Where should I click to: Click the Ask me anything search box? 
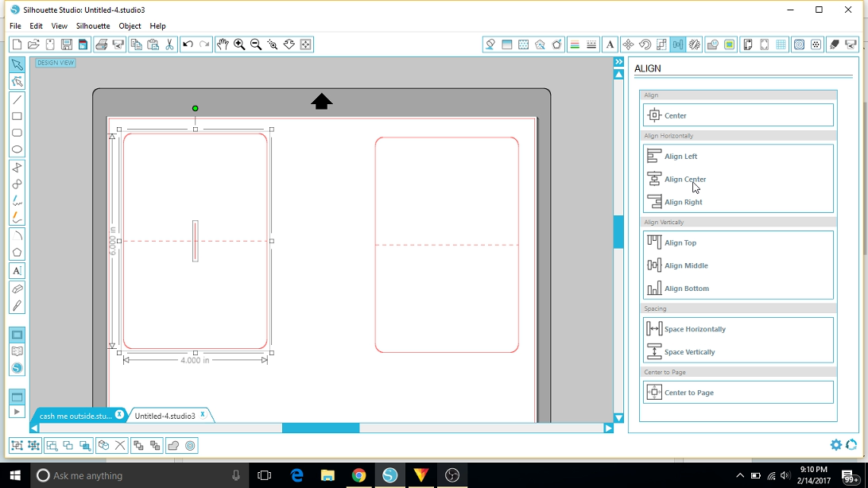tap(138, 475)
